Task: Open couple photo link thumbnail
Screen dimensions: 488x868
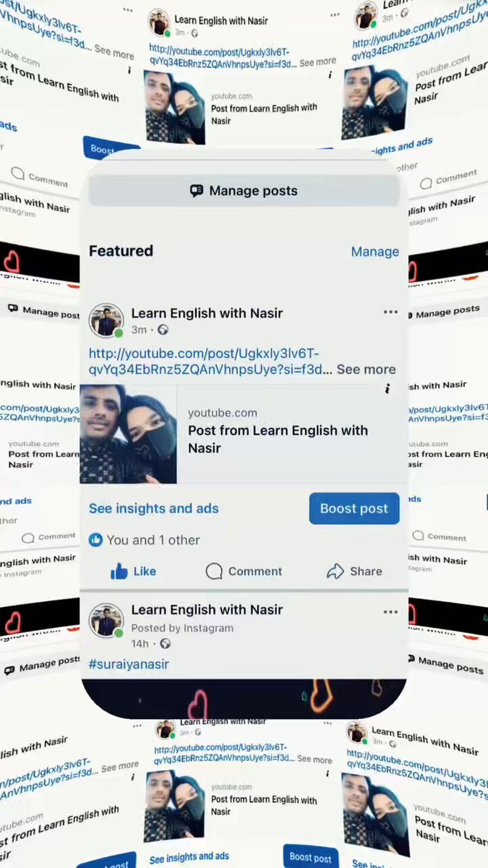Action: coord(128,434)
